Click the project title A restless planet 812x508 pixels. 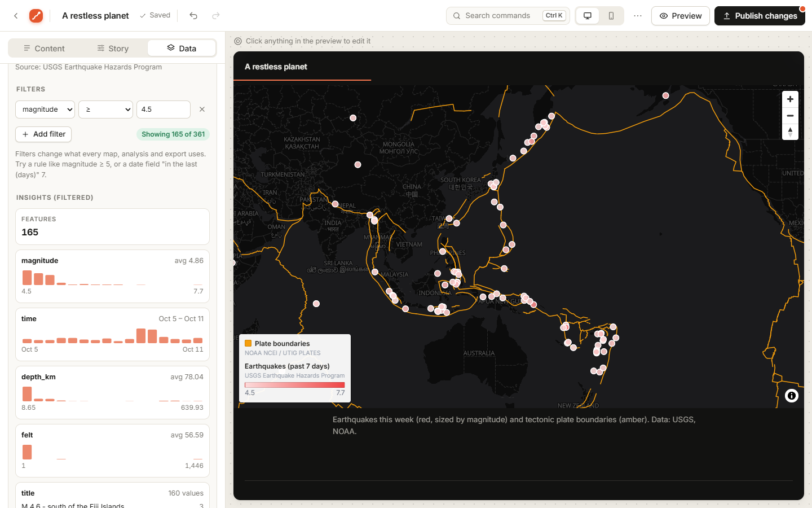pos(95,16)
